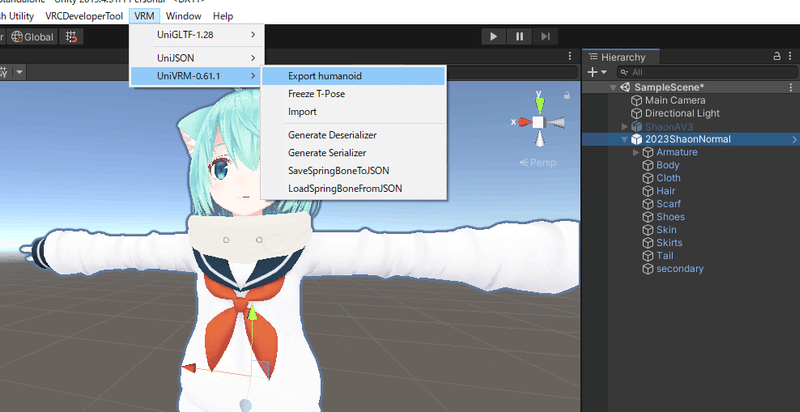Choose Freeze T-Pose

(354, 94)
